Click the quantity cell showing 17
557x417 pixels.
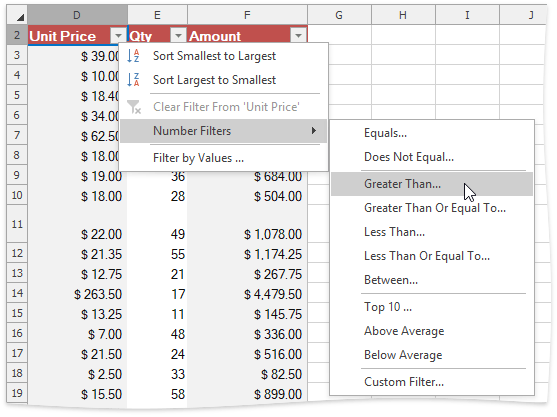click(x=157, y=294)
